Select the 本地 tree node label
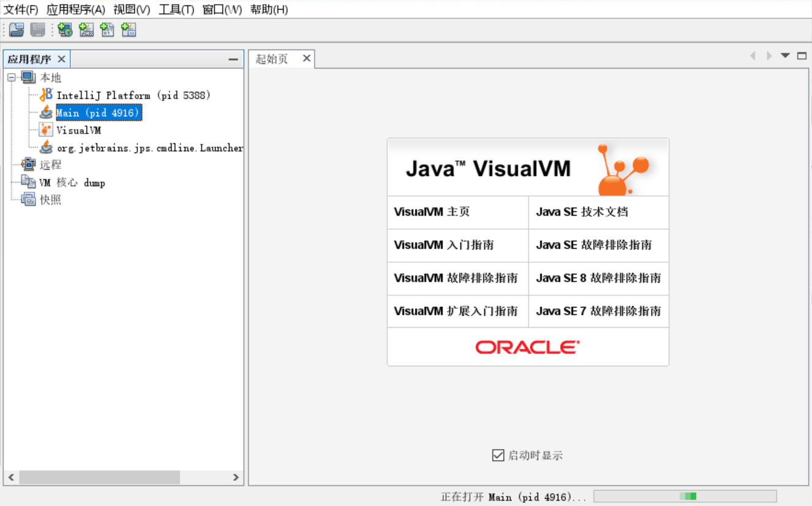This screenshot has height=506, width=812. click(x=51, y=78)
